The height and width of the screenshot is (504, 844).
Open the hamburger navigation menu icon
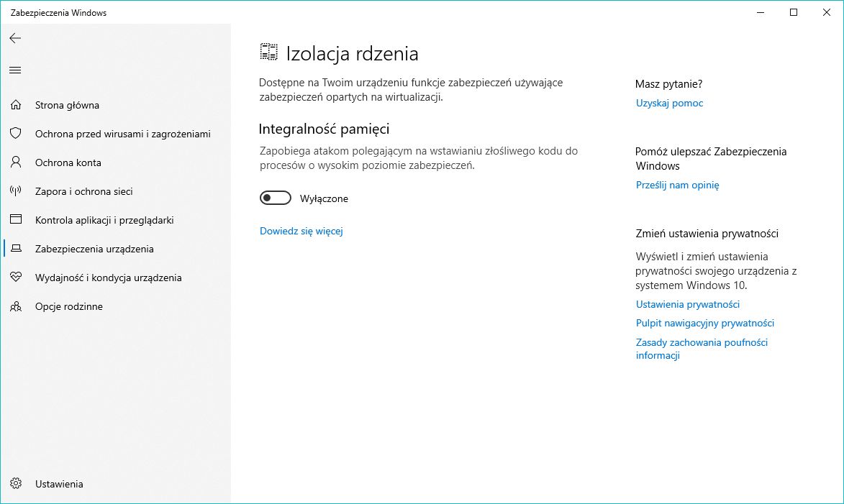click(15, 70)
